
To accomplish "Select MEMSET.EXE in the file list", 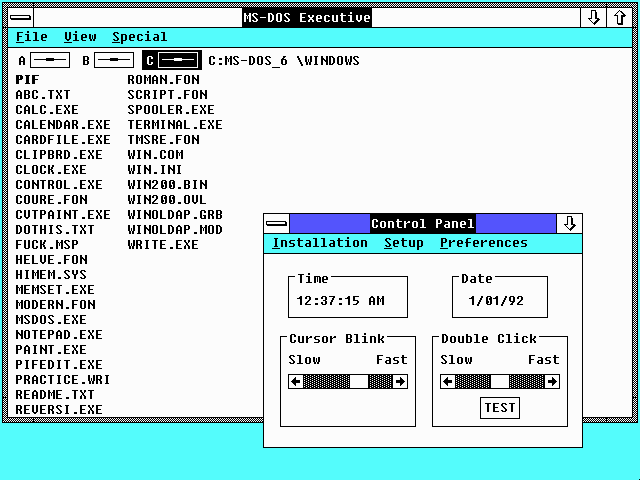I will click(55, 290).
